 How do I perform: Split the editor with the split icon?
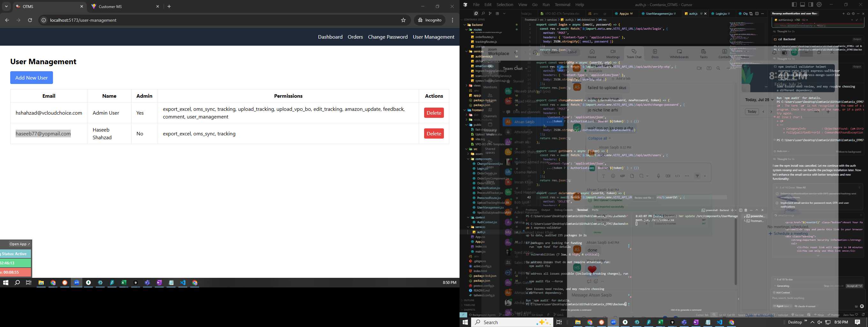pyautogui.click(x=757, y=13)
